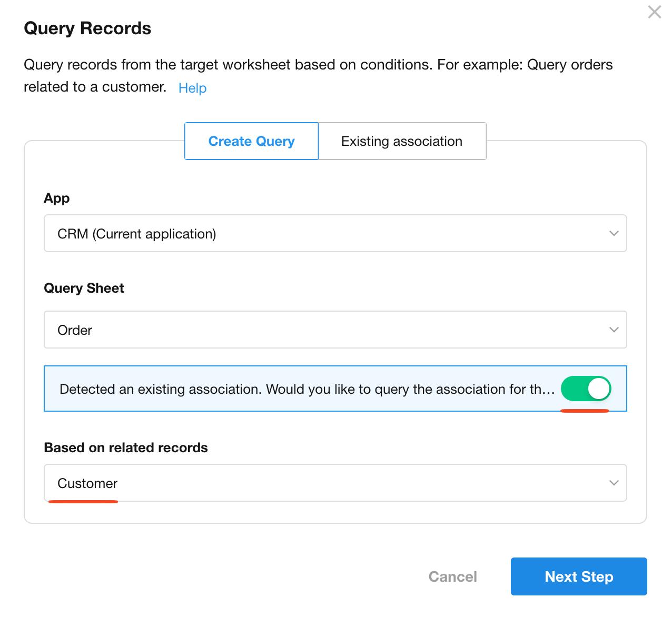This screenshot has height=617, width=672.
Task: Click the Query Records dialog title
Action: (x=87, y=28)
